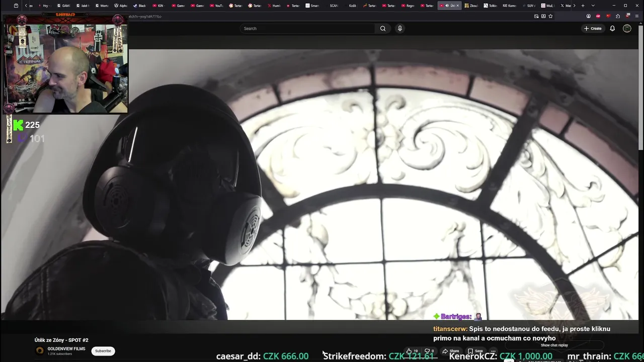
Task: Open the Firefox account icon in toolbar
Action: pyautogui.click(x=588, y=16)
